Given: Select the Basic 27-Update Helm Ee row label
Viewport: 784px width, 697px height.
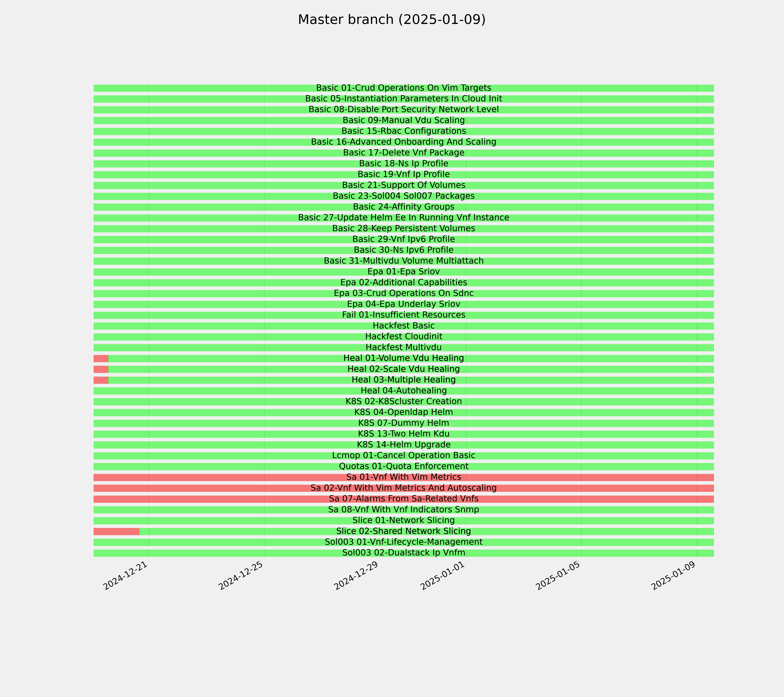Looking at the screenshot, I should click(x=403, y=218).
